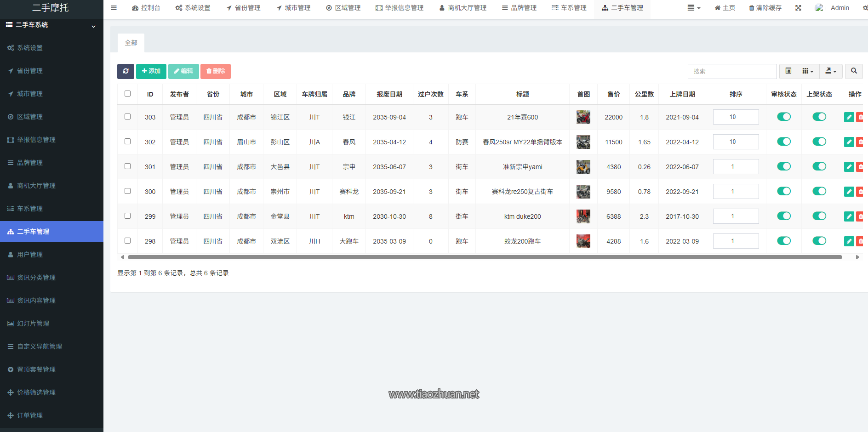This screenshot has width=868, height=432.
Task: Click the red delete icon for row 301
Action: tap(860, 167)
